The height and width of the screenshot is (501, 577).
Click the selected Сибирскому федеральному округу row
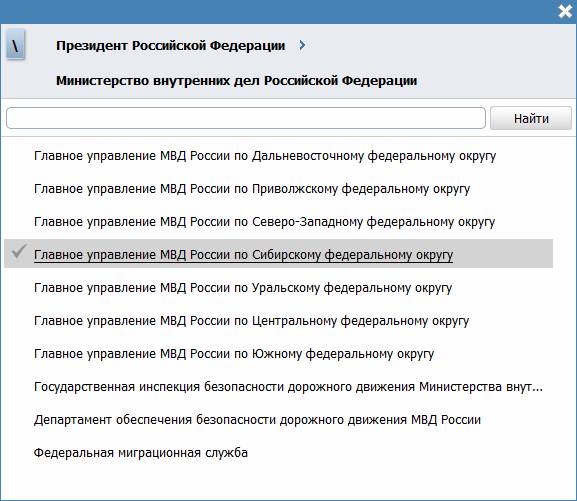(279, 254)
